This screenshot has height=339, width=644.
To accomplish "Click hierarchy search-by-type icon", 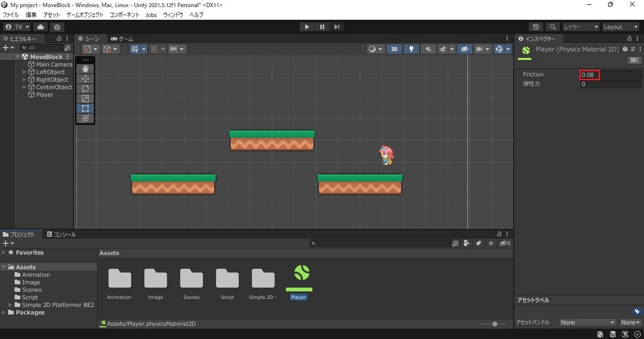I will 67,48.
